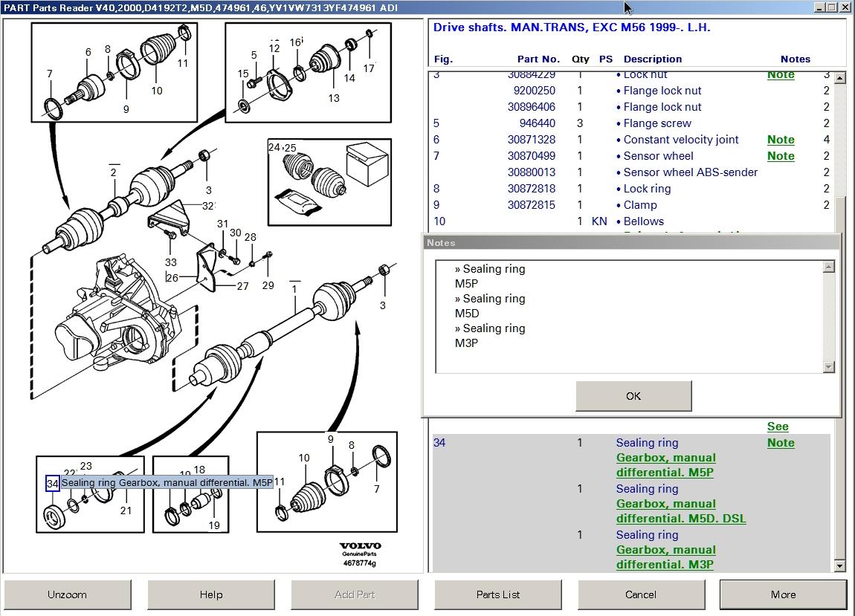Select Flange lock nut 9200250 row
Viewport: 855px width, 616px height.
[631, 91]
